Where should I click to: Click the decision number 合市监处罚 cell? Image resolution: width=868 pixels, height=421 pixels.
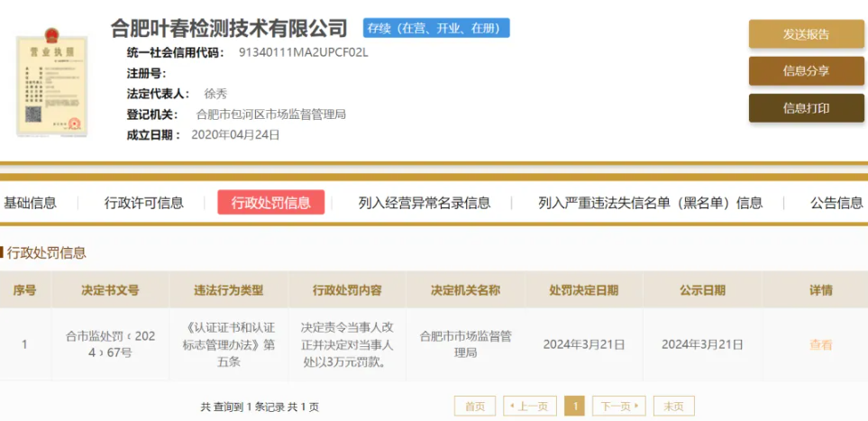[110, 344]
